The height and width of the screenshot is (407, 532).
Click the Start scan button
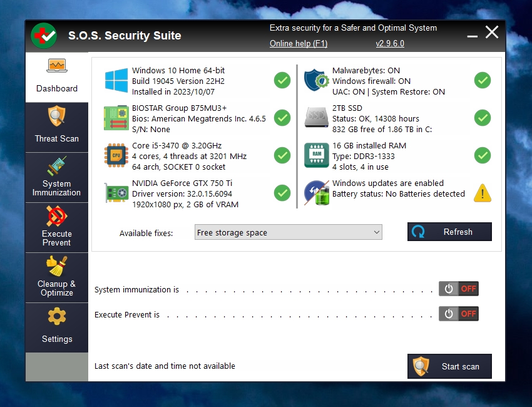pyautogui.click(x=449, y=366)
